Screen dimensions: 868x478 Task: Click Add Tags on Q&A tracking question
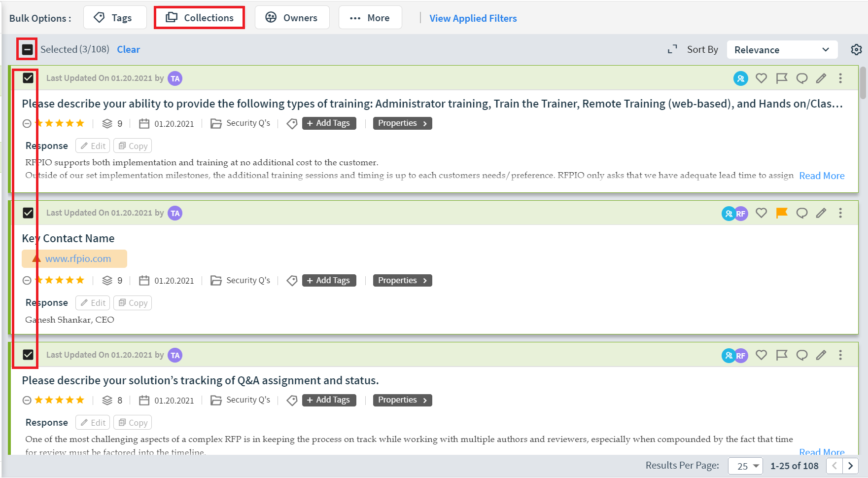point(329,400)
